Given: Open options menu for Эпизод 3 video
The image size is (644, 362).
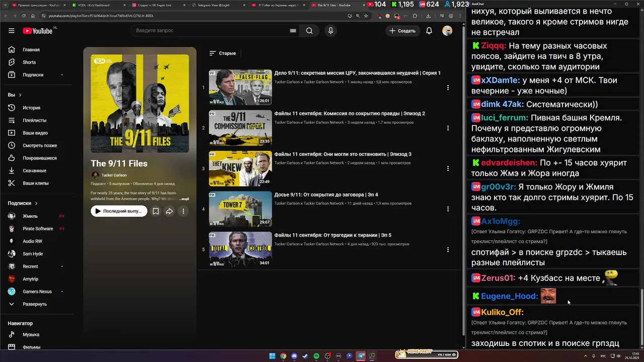Looking at the screenshot, I should [x=448, y=168].
